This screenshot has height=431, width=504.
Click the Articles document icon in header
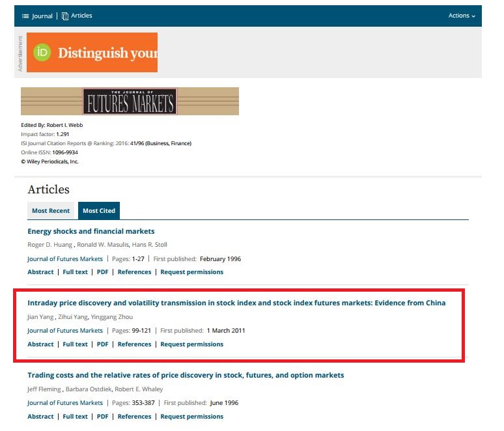tap(65, 16)
